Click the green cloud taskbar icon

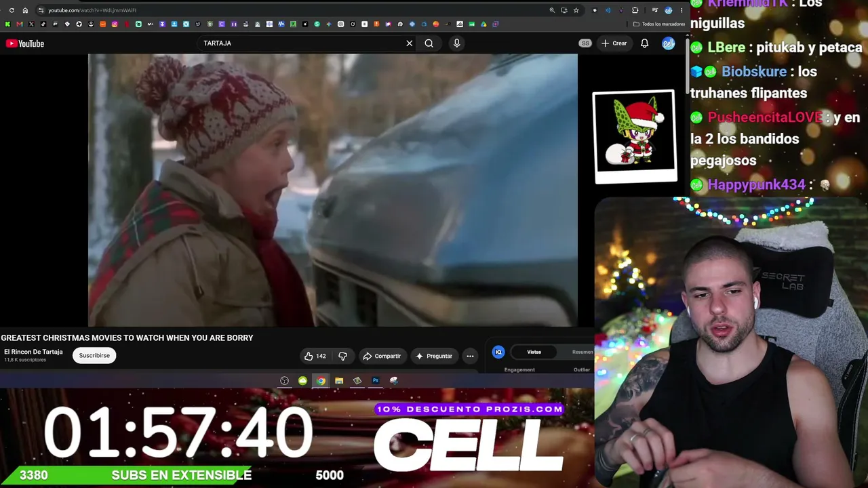302,381
